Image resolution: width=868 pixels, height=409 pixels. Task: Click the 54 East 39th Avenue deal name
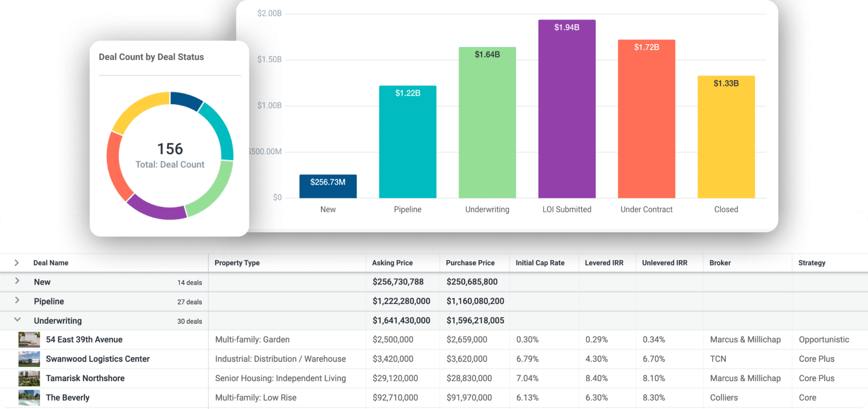tap(83, 339)
